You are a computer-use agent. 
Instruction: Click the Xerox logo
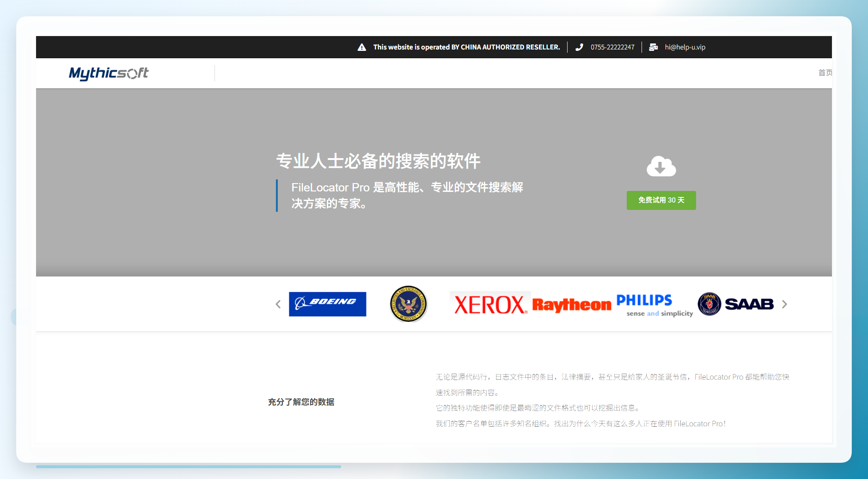tap(490, 305)
